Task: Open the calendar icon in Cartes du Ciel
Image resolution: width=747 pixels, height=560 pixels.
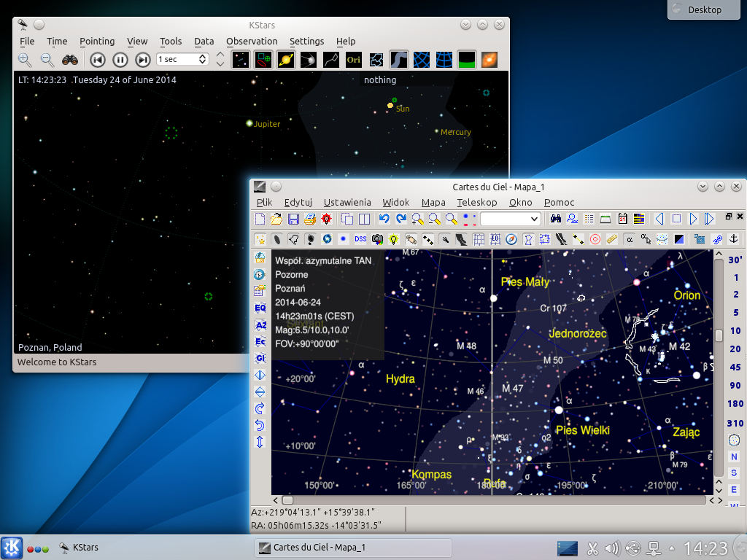Action: point(622,219)
